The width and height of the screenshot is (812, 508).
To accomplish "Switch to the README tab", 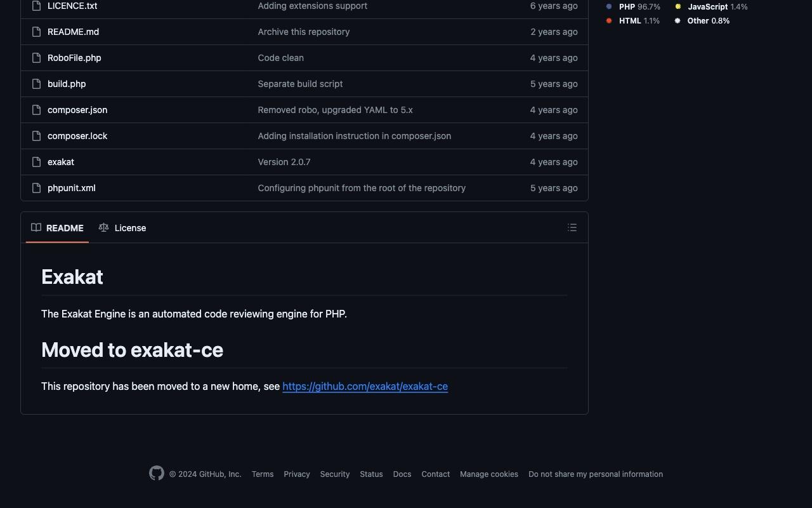I will click(x=57, y=228).
